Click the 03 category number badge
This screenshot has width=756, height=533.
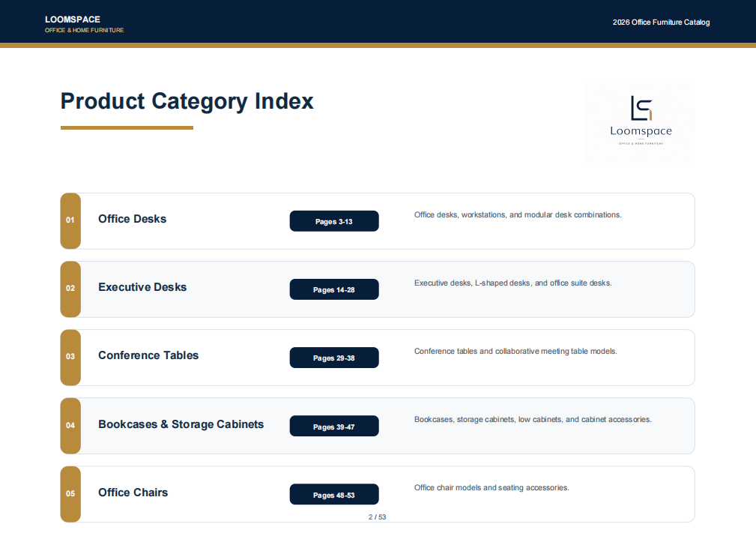(x=70, y=358)
